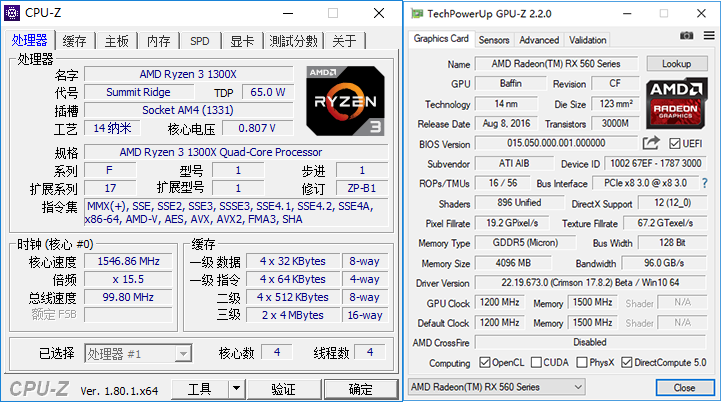Click the Lookup button
Screen dimensions: 721x402
[x=677, y=63]
